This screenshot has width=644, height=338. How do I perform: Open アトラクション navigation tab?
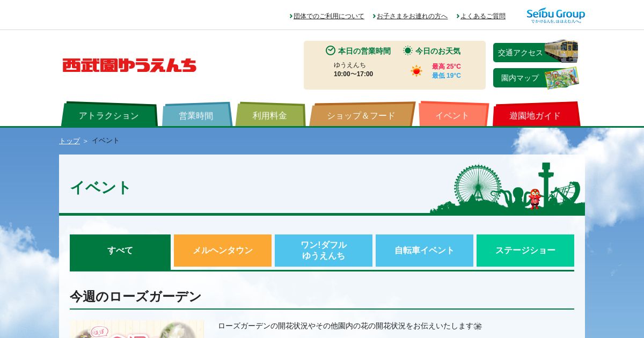[109, 115]
